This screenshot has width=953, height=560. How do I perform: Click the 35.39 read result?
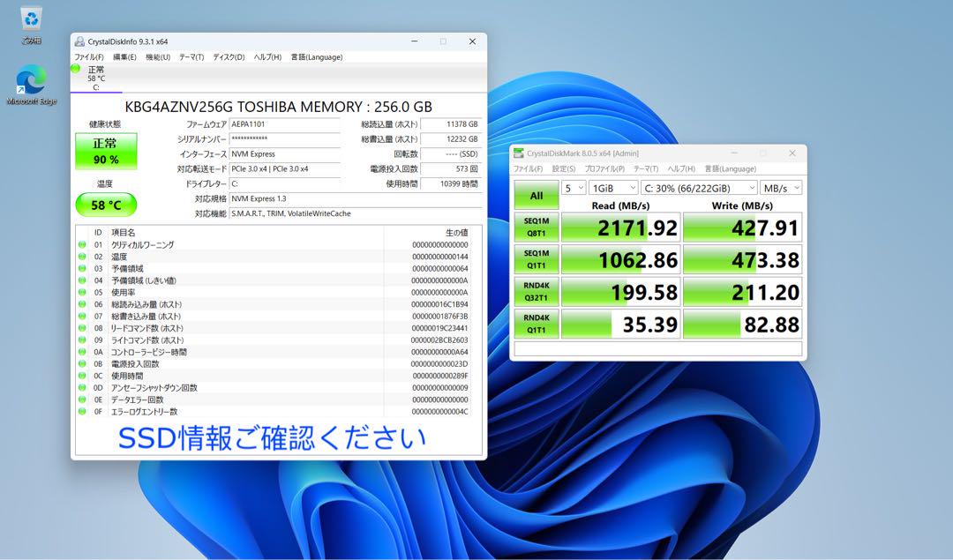620,324
